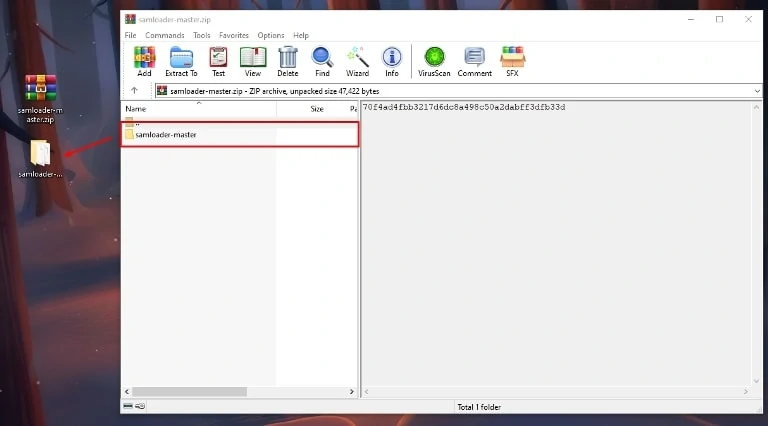Click "Total 1 folder" status text

(479, 407)
